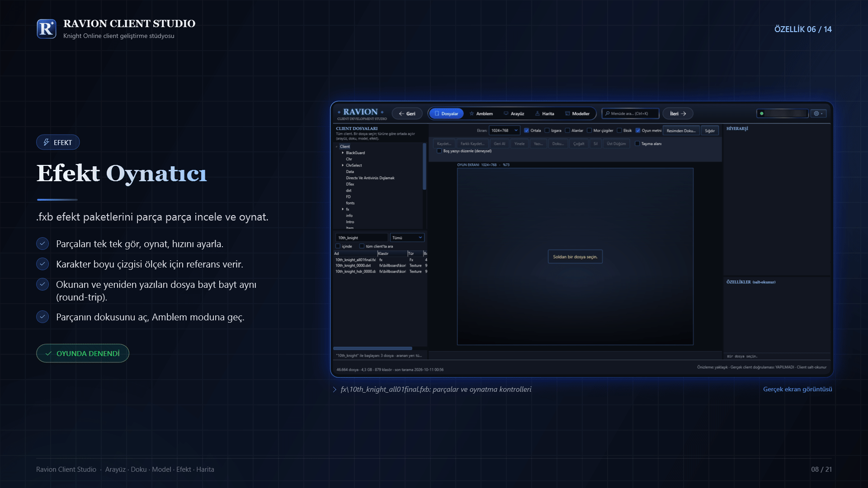The width and height of the screenshot is (868, 488).
Task: Toggle the Ortala checkbox
Action: click(526, 131)
